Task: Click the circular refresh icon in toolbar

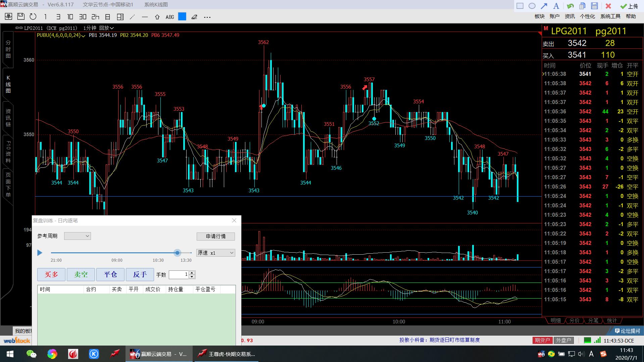Action: [x=33, y=16]
